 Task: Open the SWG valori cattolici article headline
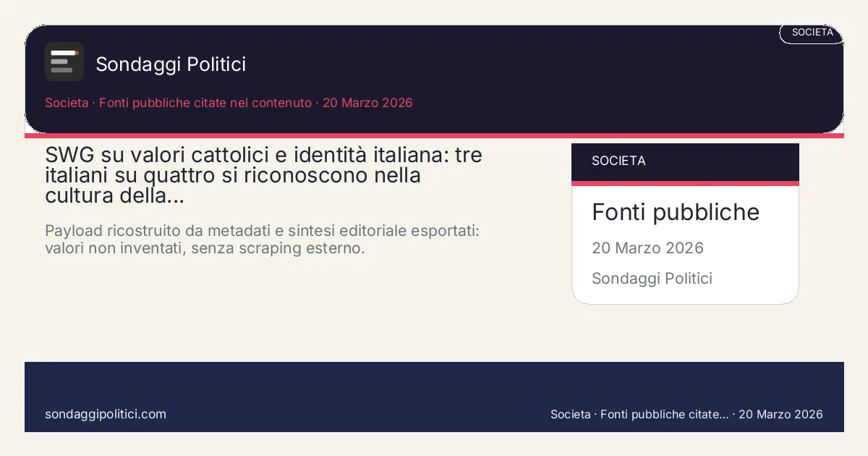tap(264, 175)
